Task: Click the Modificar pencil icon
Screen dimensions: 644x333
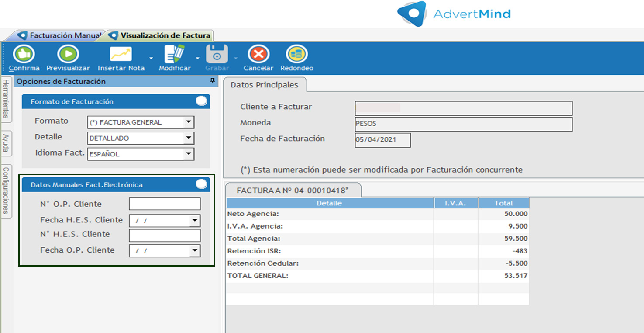Action: tap(174, 55)
